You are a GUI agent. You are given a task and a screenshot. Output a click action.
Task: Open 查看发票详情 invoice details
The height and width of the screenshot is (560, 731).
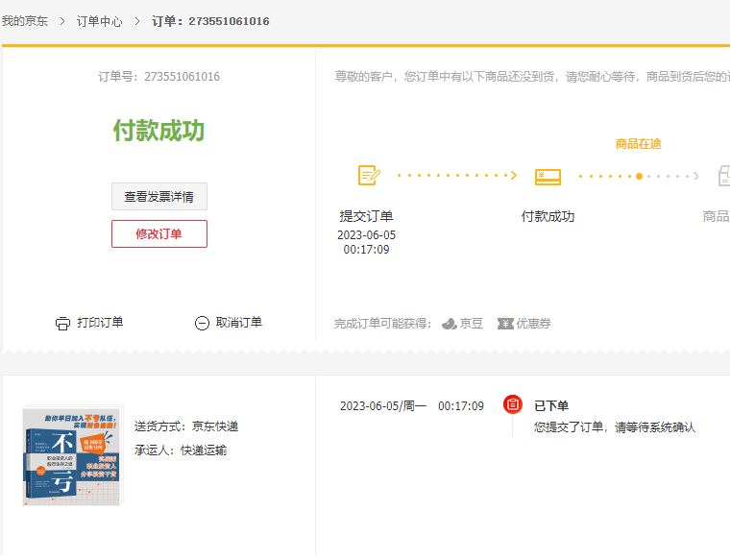158,197
